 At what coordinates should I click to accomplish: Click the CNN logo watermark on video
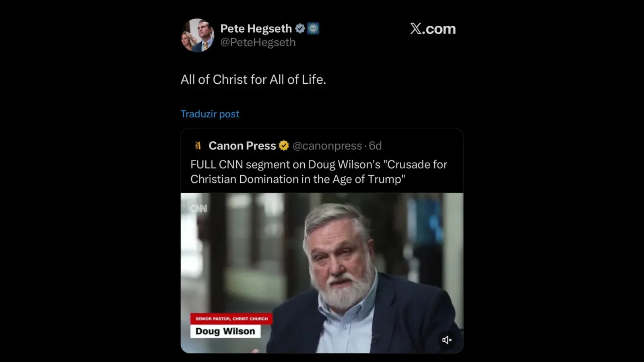point(198,208)
